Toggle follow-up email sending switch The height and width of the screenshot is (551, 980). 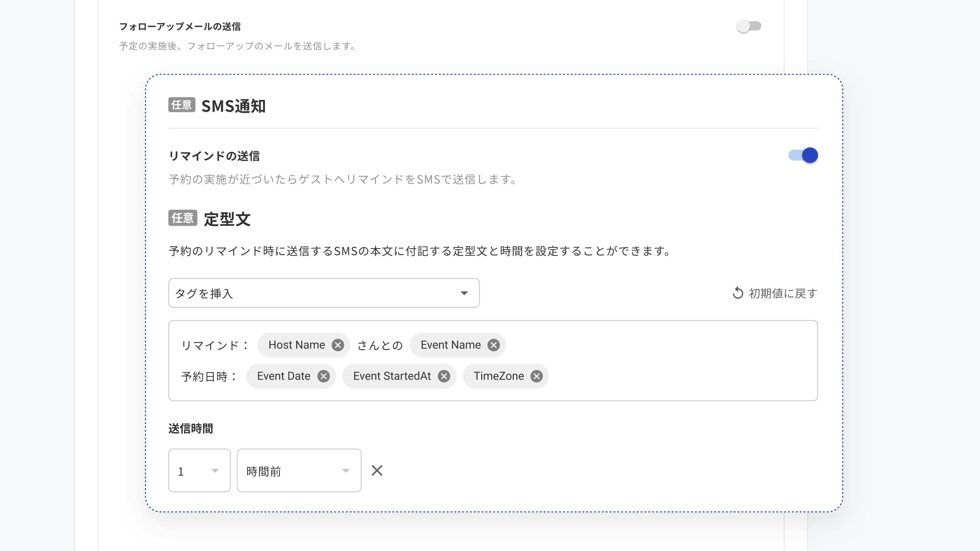(x=748, y=26)
